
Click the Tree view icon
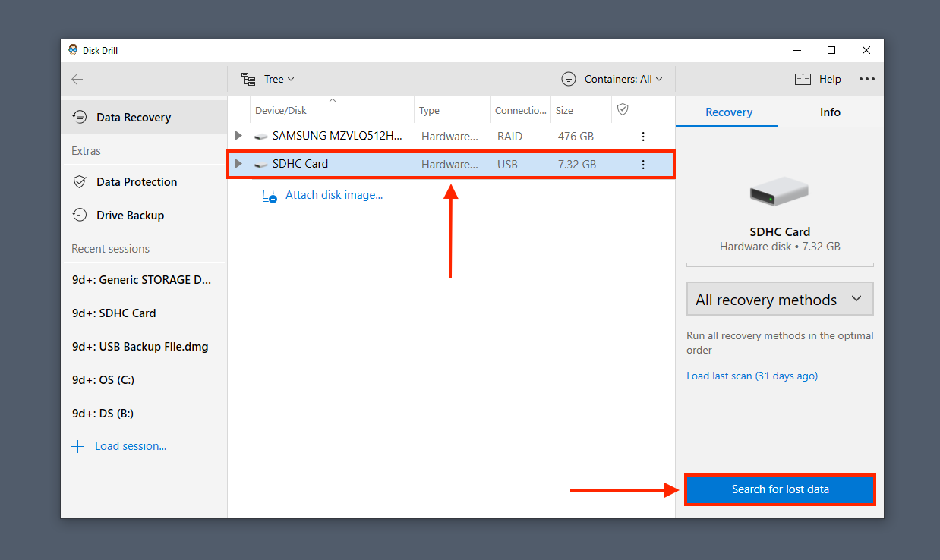tap(248, 79)
